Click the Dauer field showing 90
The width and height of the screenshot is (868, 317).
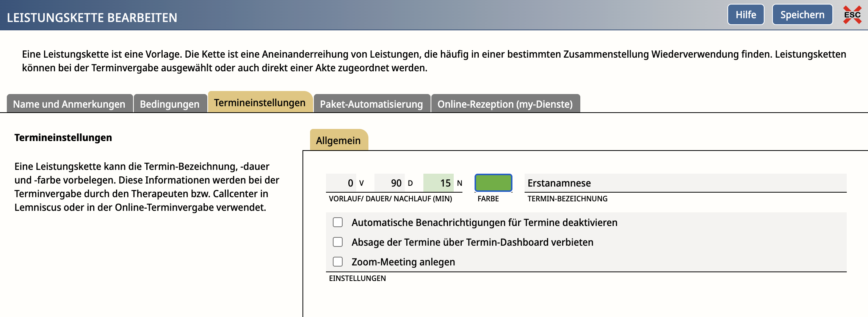tap(390, 183)
